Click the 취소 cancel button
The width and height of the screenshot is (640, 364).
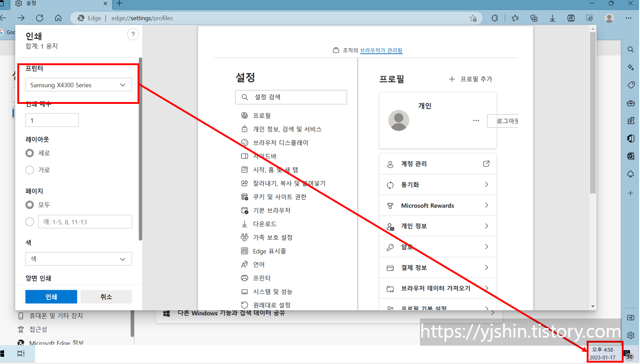pos(106,297)
